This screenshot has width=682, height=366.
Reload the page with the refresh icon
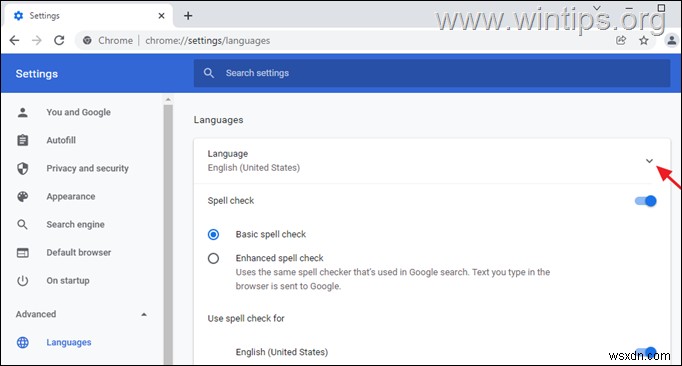(x=59, y=40)
